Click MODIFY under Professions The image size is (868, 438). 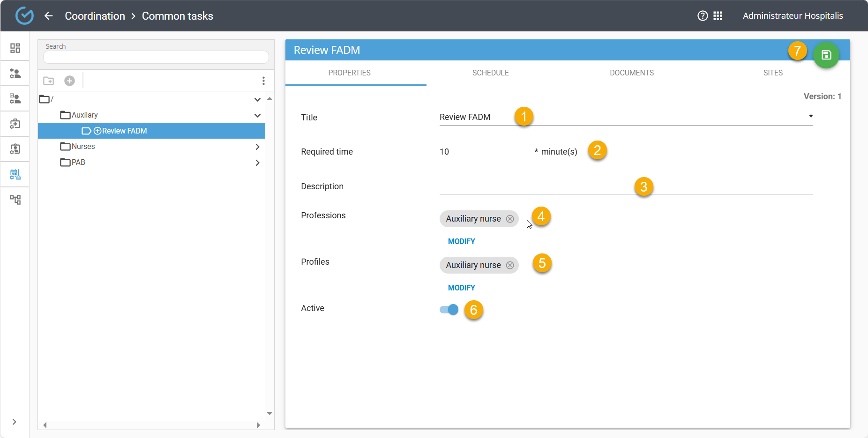[x=461, y=241]
